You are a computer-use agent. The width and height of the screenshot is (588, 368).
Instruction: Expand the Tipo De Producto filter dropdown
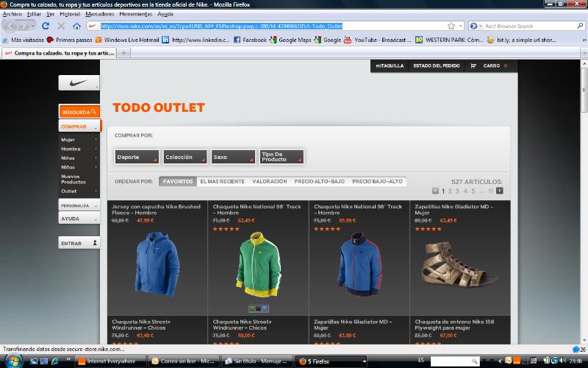coord(282,157)
